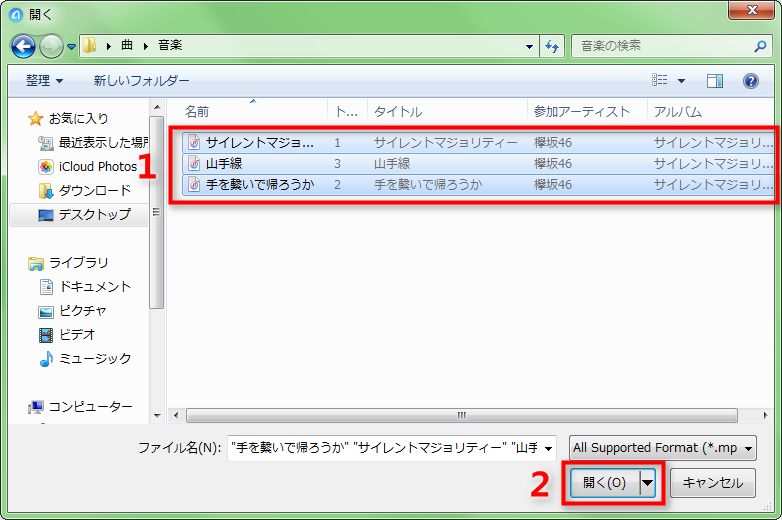
Task: Open ビデオ library
Action: [x=77, y=334]
